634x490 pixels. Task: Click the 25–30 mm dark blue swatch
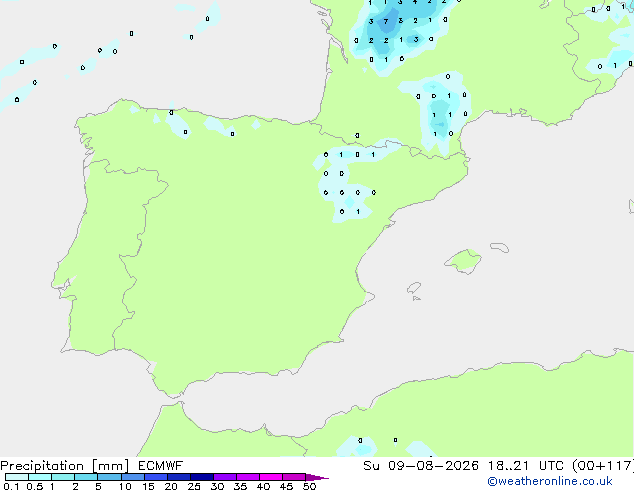coord(201,477)
